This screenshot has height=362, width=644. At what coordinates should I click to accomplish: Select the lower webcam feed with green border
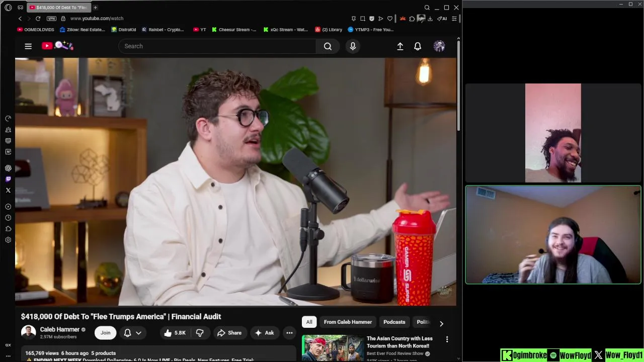(553, 235)
